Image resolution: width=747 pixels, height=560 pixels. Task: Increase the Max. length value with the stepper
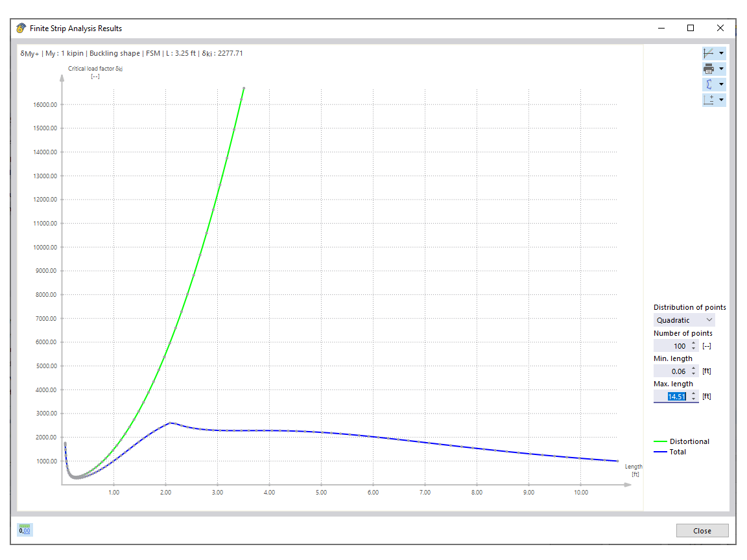coord(694,393)
